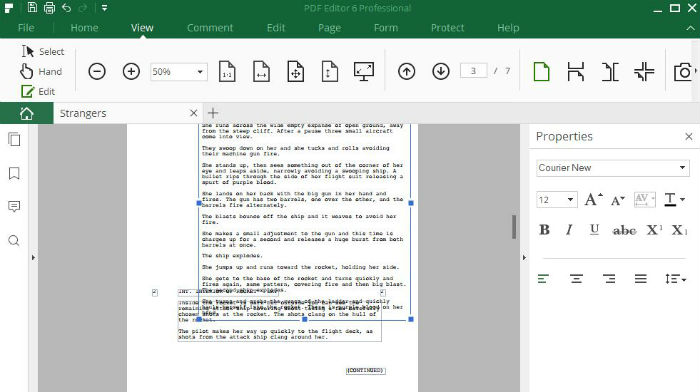The image size is (700, 392).
Task: Open the bookmarks panel
Action: click(14, 173)
